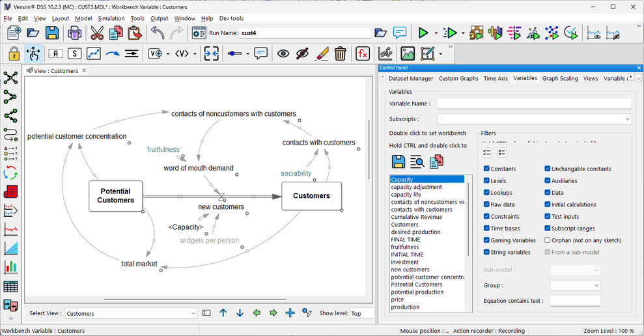Screen dimensions: 644x336
Task: Click the Potential Customers stock box
Action: coord(115,196)
